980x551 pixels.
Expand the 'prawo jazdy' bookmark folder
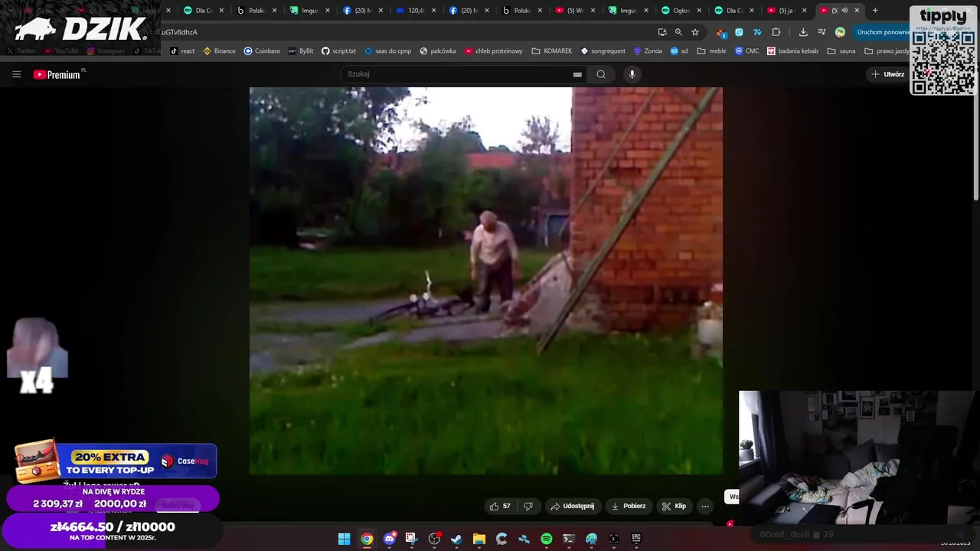[887, 51]
